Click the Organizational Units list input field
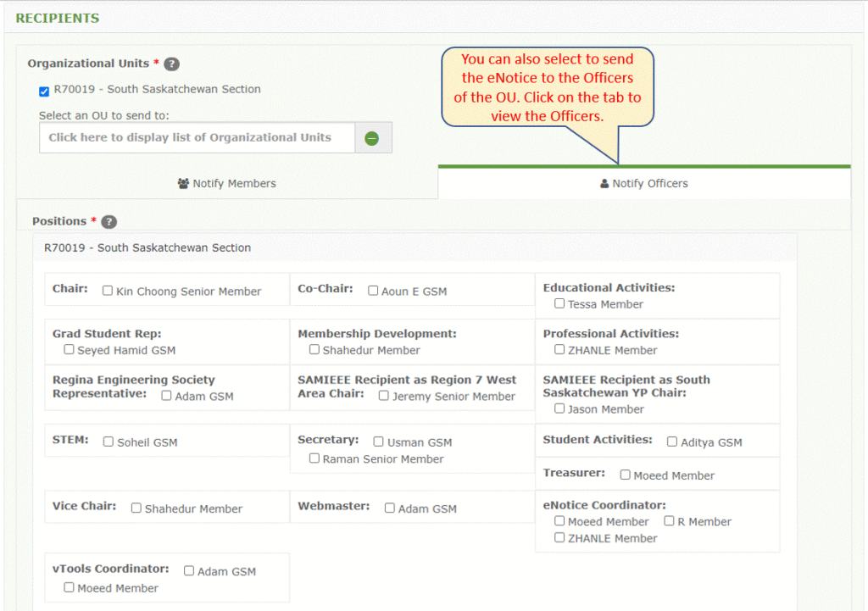868x611 pixels. (x=197, y=137)
